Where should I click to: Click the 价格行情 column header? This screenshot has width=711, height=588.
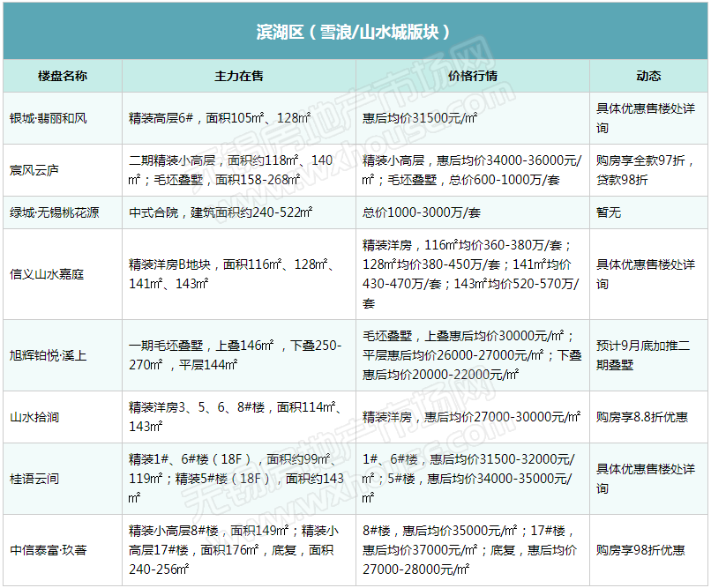(472, 76)
